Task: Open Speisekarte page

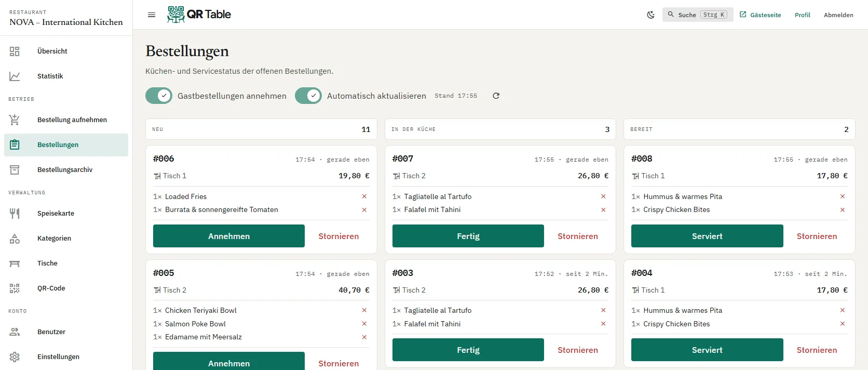Action: coord(66,213)
